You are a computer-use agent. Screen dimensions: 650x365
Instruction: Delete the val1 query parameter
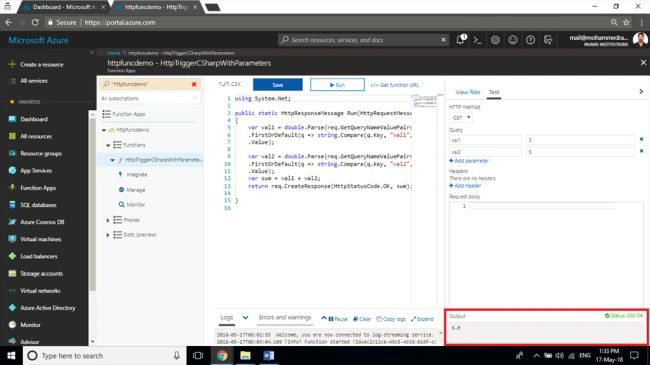point(641,139)
